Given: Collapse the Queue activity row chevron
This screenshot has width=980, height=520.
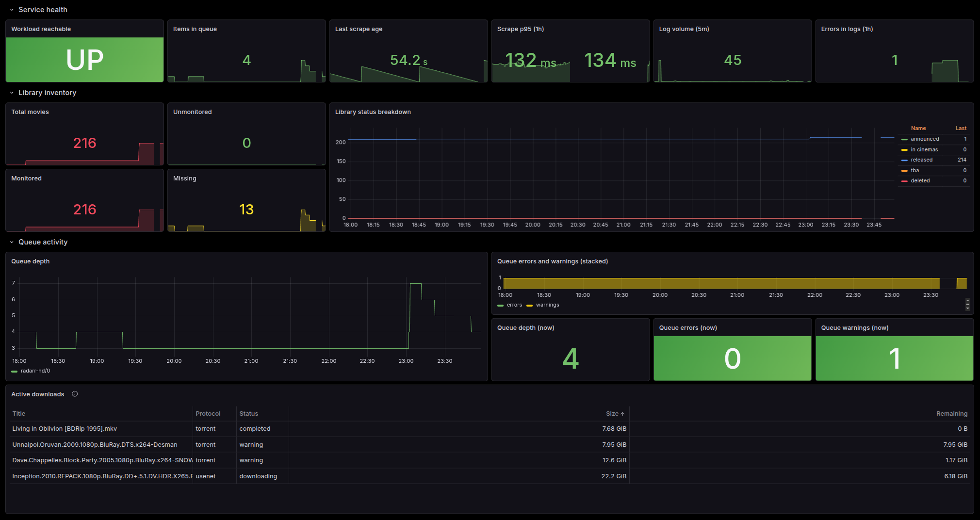Looking at the screenshot, I should coord(12,242).
